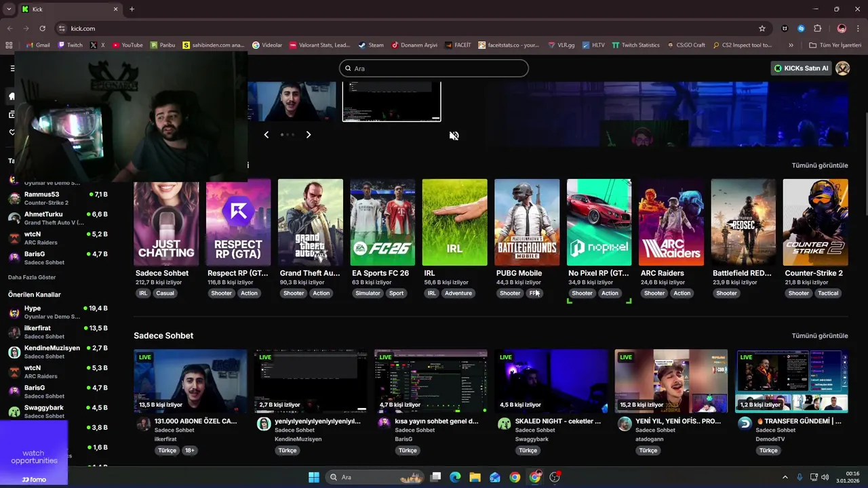Open the TRANSFER GÜNDEMİ stream thumbnail
Screen dimensions: 868x488
(791, 381)
